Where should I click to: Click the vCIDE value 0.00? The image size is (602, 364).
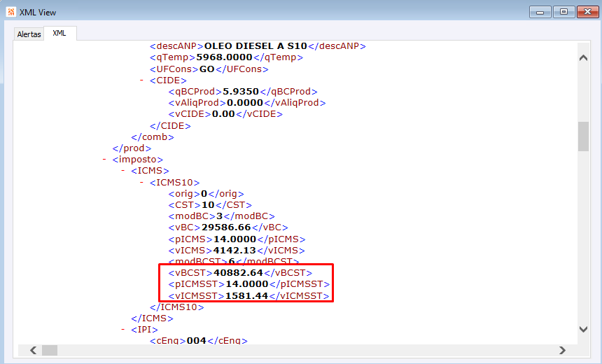(223, 114)
